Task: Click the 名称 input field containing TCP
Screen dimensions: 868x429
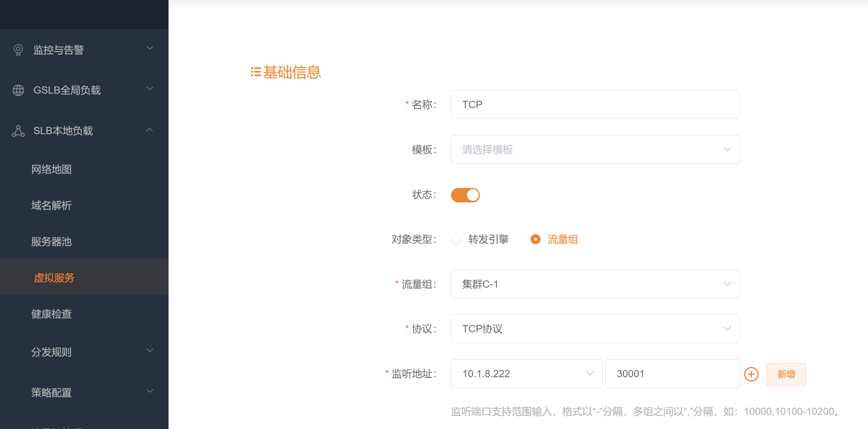Action: (x=595, y=104)
